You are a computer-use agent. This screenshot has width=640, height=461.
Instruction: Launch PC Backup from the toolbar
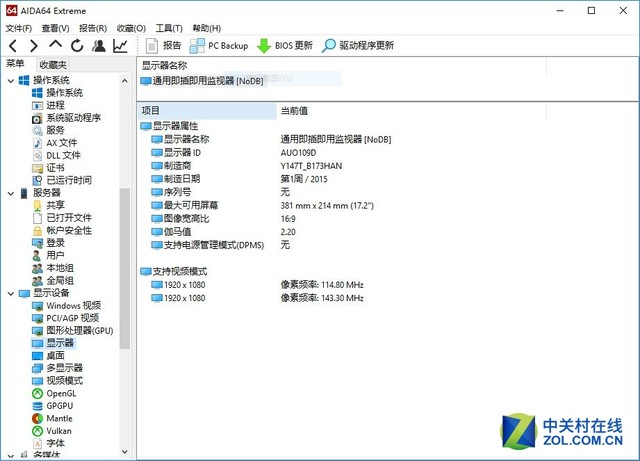coord(219,46)
